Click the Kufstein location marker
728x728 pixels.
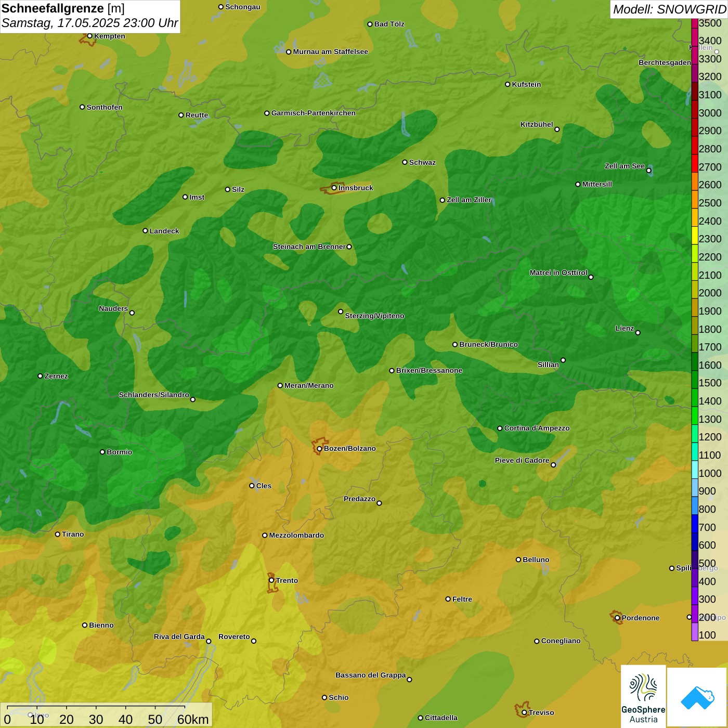point(508,84)
